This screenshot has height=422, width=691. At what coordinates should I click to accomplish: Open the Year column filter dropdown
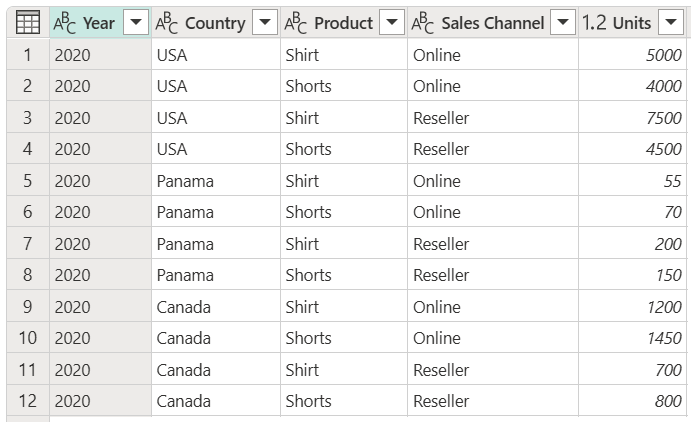(x=135, y=22)
